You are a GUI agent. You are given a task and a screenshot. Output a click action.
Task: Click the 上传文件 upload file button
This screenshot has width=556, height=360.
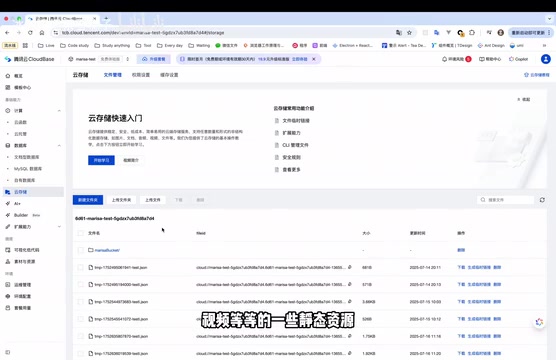click(153, 200)
